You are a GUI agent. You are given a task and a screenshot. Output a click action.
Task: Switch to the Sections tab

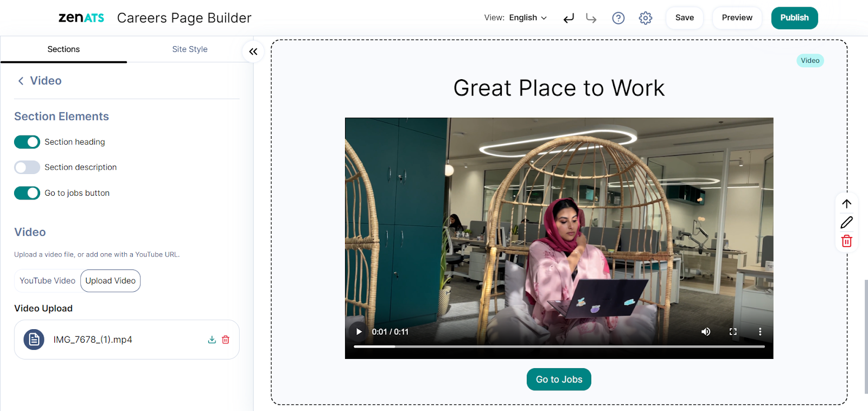pyautogui.click(x=63, y=49)
